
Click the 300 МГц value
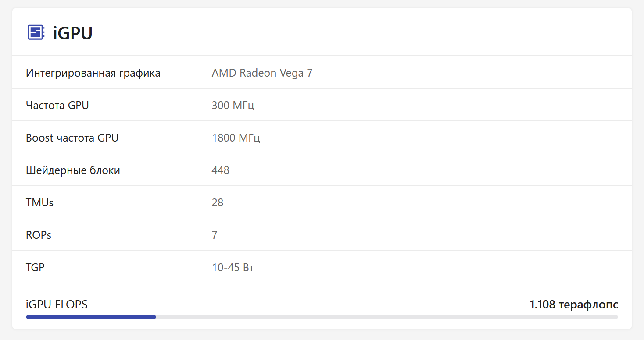(x=233, y=105)
